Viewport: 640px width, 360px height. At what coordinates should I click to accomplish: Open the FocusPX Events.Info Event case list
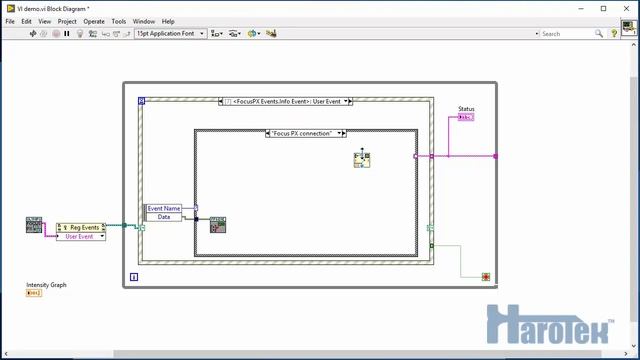click(x=346, y=102)
